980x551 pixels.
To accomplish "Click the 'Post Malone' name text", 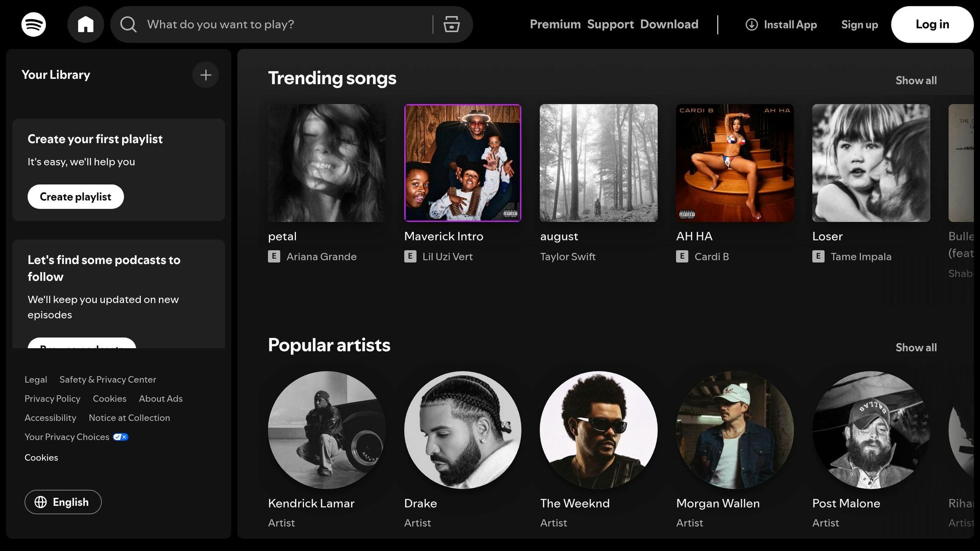I will point(846,503).
